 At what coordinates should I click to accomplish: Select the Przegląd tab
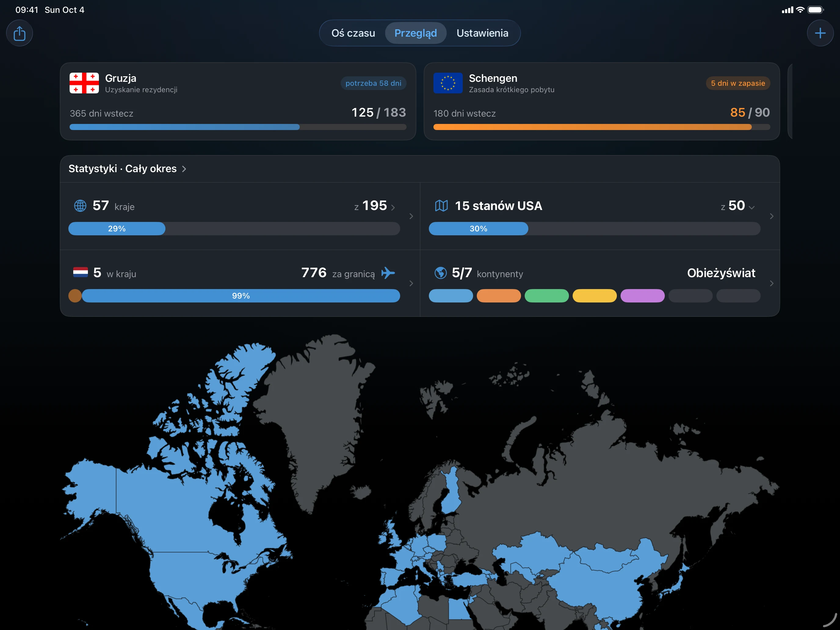click(x=415, y=33)
